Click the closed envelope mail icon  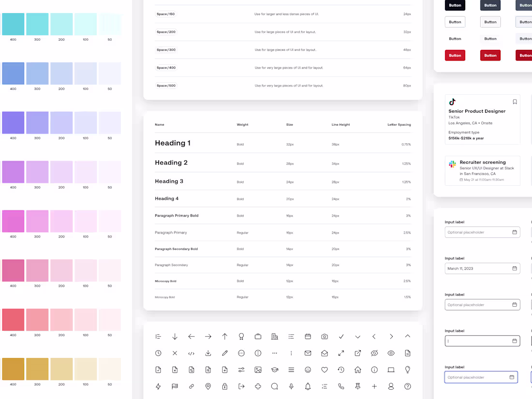308,353
